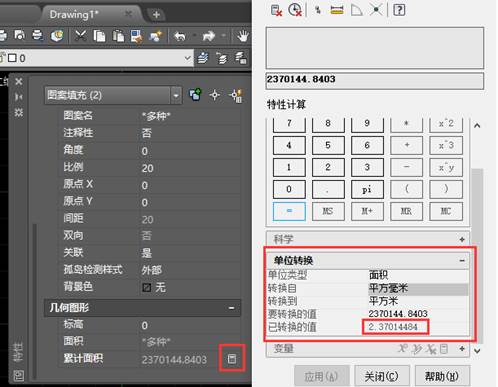498x387 pixels.
Task: Click the Select Objects crosshair icon
Action: tap(215, 95)
